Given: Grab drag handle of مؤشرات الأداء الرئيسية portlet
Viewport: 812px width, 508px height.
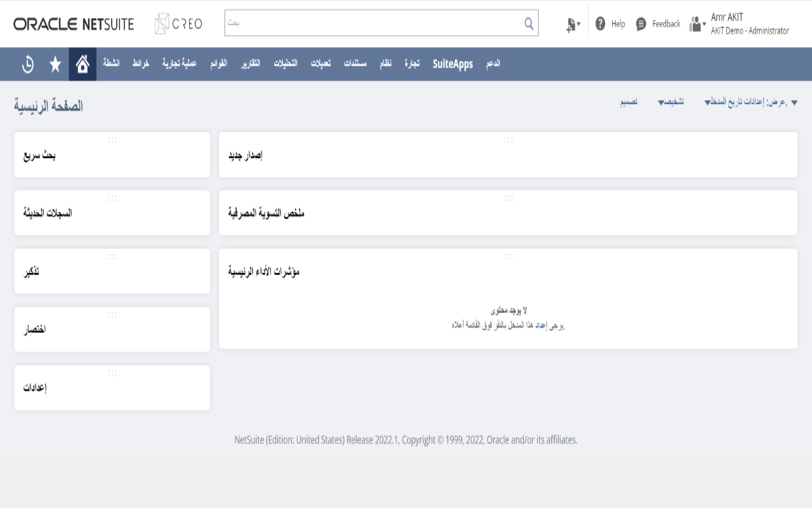Looking at the screenshot, I should click(508, 256).
